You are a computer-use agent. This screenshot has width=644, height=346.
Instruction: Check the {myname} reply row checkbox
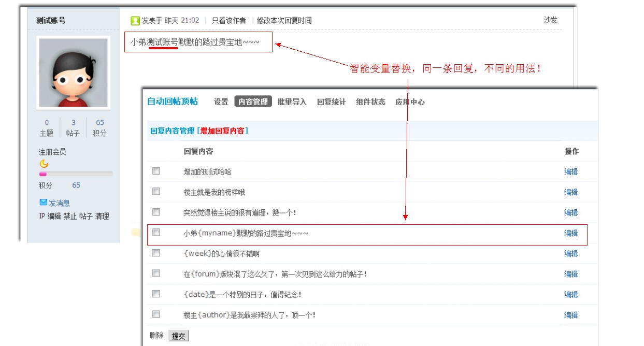pos(156,233)
